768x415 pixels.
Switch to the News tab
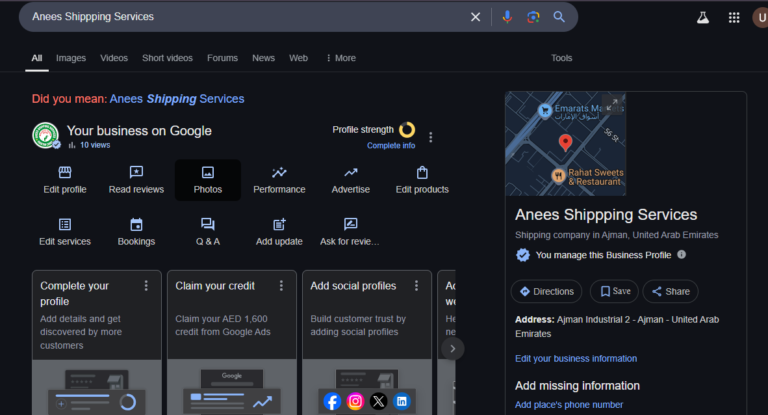point(263,58)
